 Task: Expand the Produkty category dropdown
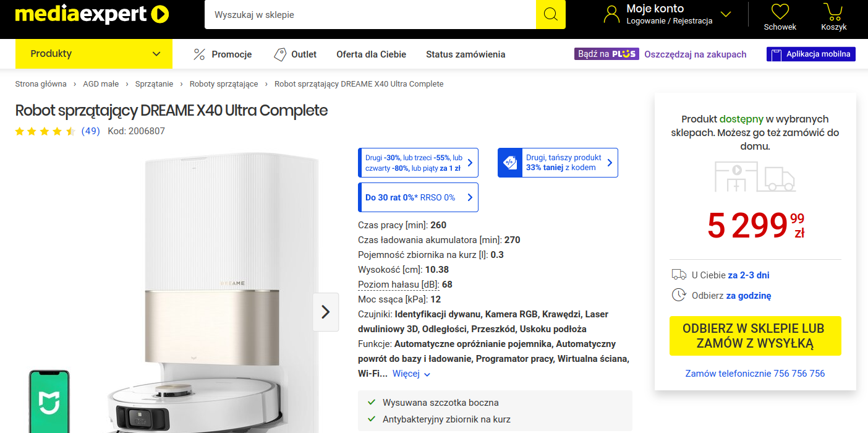tap(94, 54)
